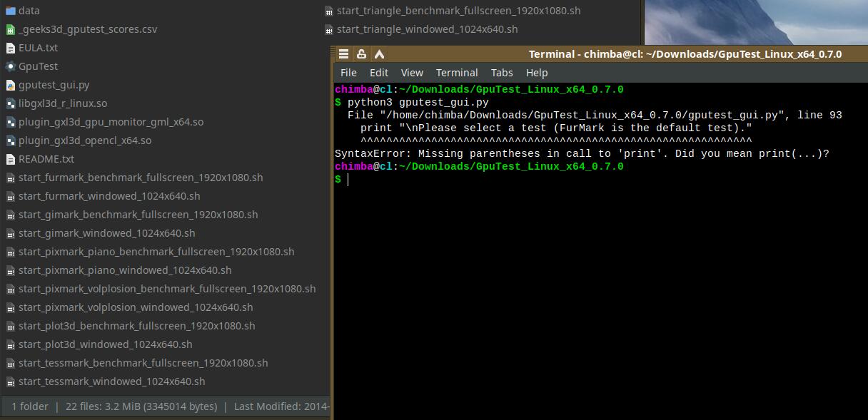Select file name start_tessmark_windowed_1024x640.sh

[x=112, y=381]
